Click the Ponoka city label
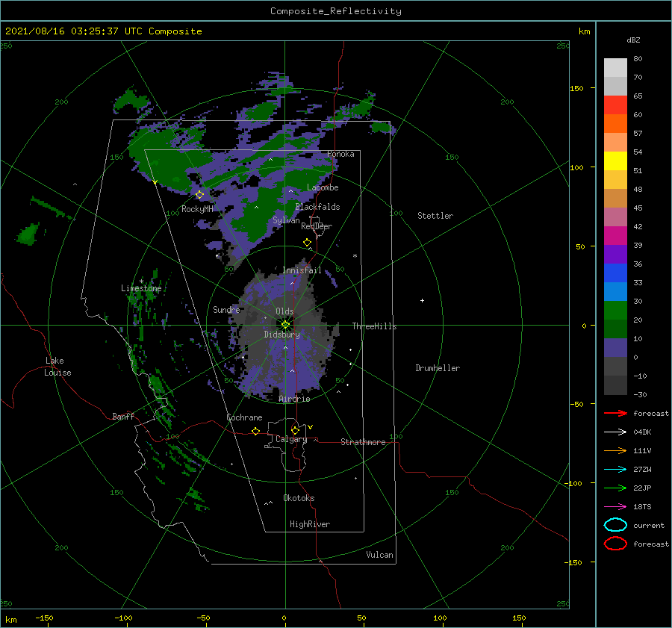672x628 pixels. (x=340, y=154)
